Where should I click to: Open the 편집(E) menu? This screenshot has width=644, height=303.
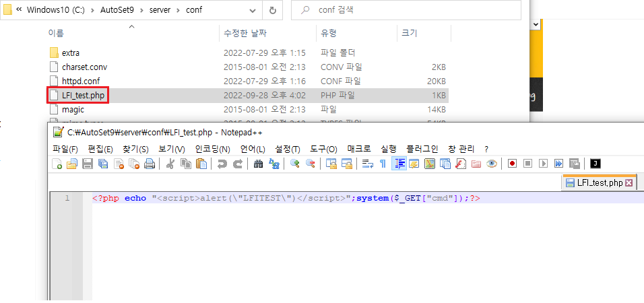coord(100,149)
